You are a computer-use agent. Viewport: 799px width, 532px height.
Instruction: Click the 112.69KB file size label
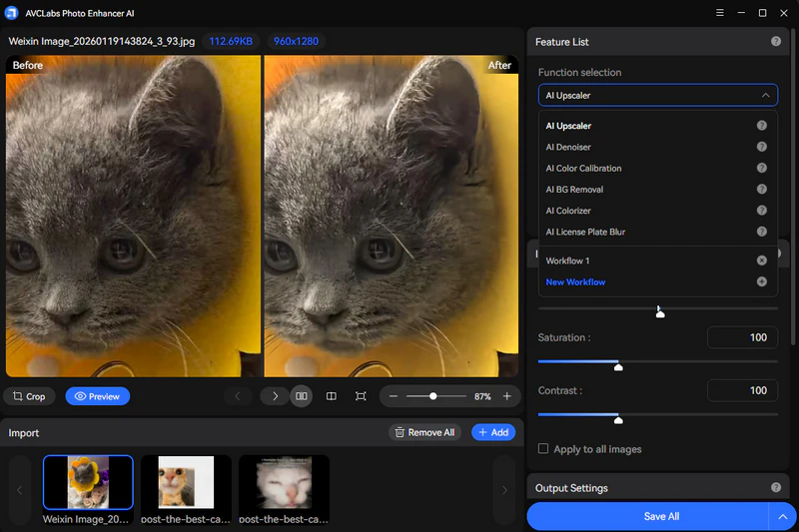click(231, 41)
